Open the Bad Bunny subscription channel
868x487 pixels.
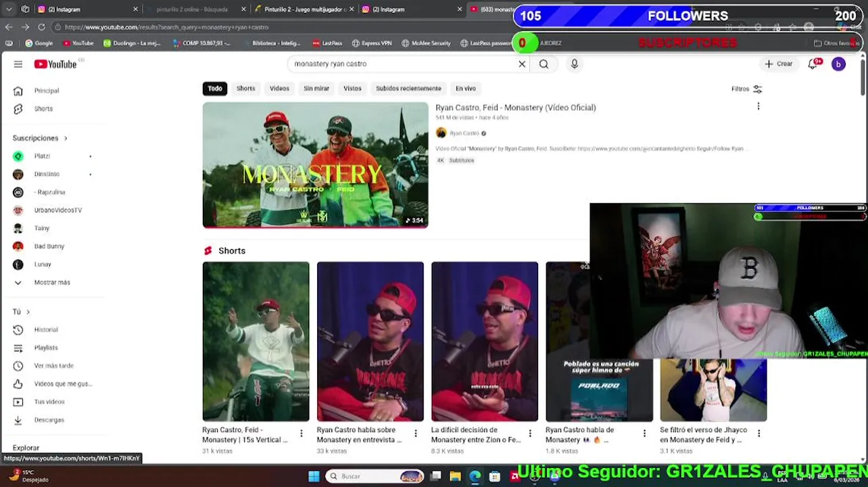point(49,246)
